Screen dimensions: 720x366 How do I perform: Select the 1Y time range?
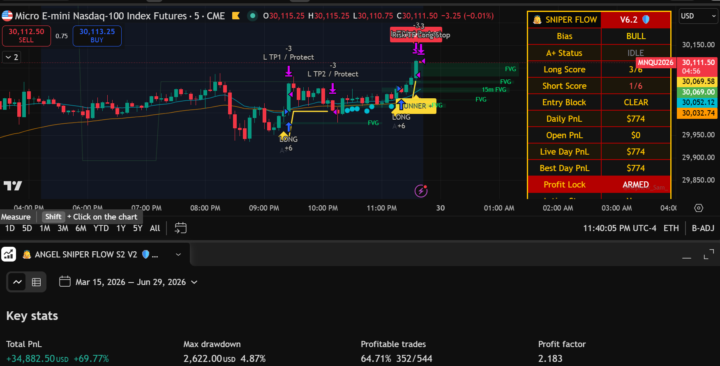click(121, 228)
